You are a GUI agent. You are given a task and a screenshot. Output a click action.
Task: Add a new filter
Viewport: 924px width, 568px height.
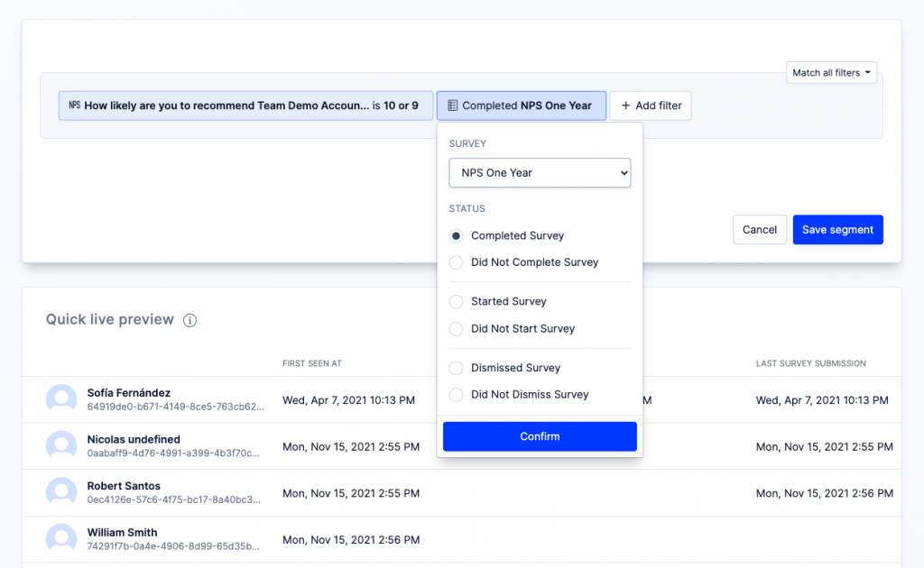tap(651, 105)
